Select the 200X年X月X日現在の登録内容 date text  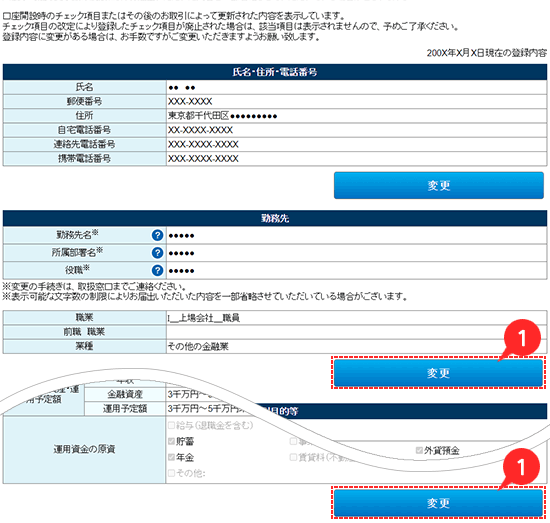click(487, 53)
